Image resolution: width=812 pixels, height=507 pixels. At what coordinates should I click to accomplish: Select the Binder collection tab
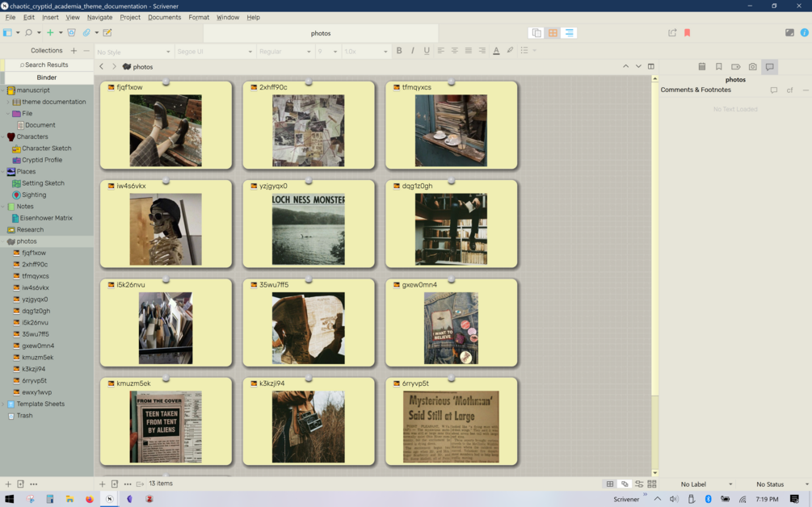coord(47,78)
